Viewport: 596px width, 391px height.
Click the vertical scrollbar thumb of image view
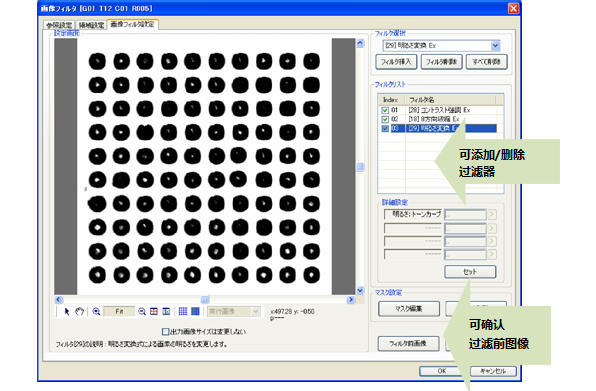tap(360, 167)
